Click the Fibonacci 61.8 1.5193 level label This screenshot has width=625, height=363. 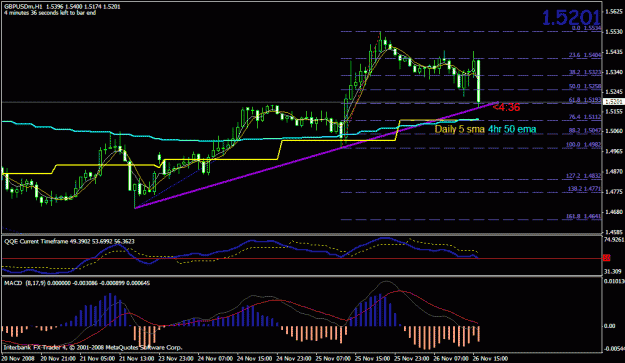585,100
